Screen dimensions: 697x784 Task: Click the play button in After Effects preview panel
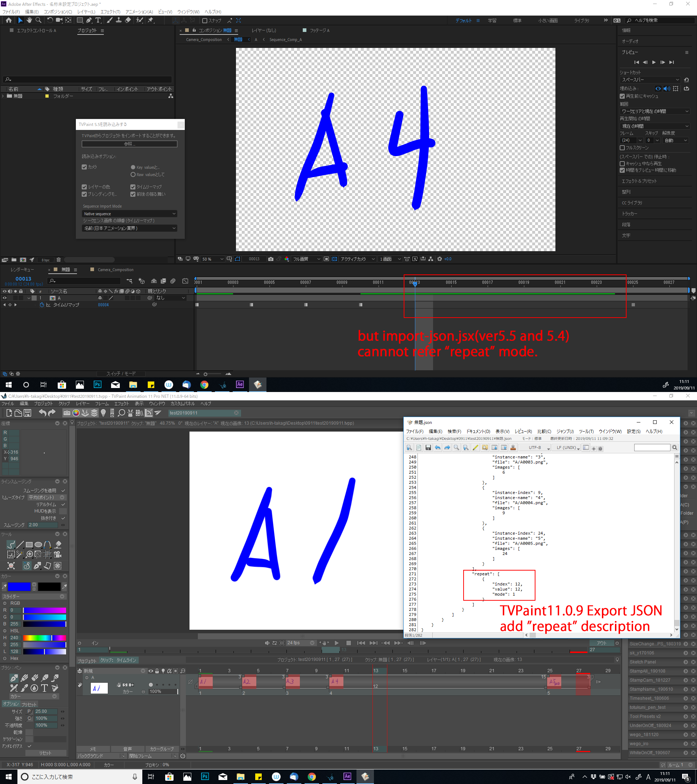point(654,62)
